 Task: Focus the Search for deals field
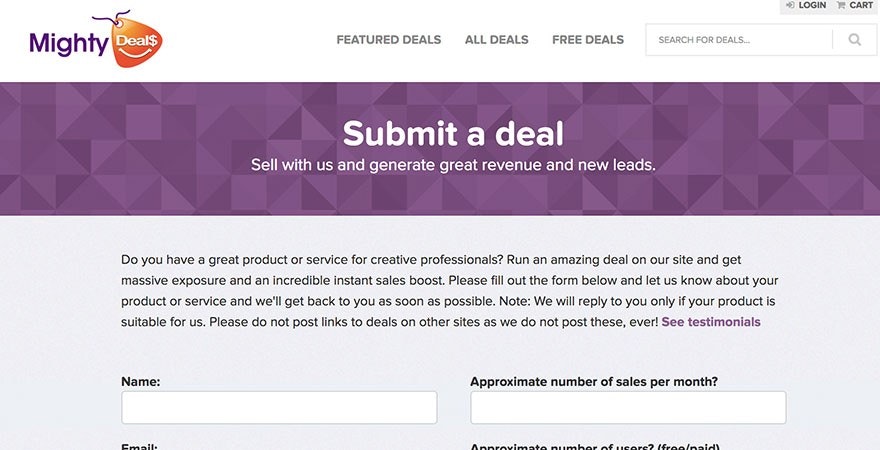pyautogui.click(x=740, y=40)
